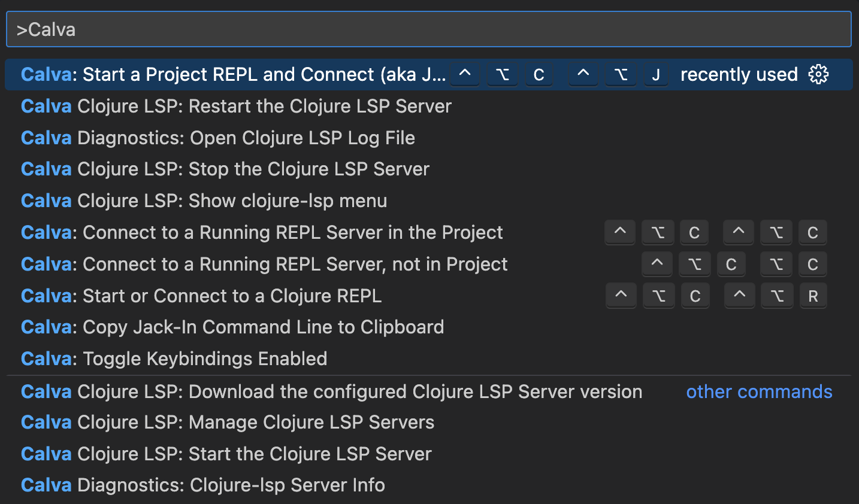Run Start a Project REPL and Connect command
The image size is (859, 504).
click(x=429, y=74)
